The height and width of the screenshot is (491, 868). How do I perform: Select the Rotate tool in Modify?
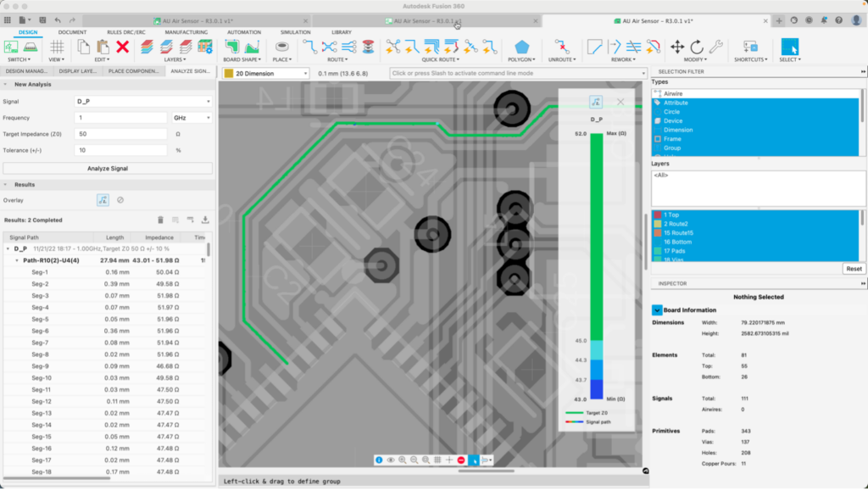(x=697, y=47)
